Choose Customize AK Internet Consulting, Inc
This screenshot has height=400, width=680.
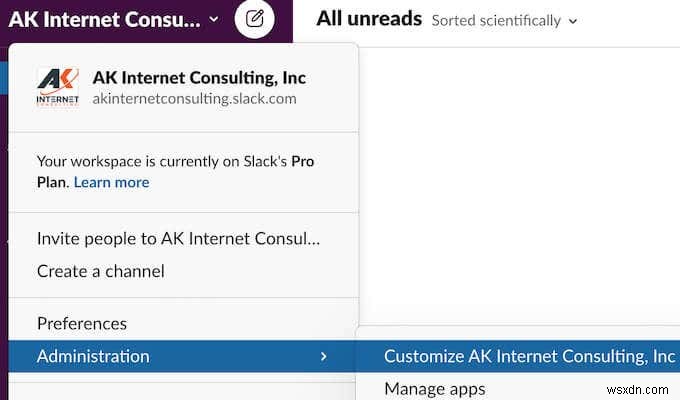[x=529, y=356]
